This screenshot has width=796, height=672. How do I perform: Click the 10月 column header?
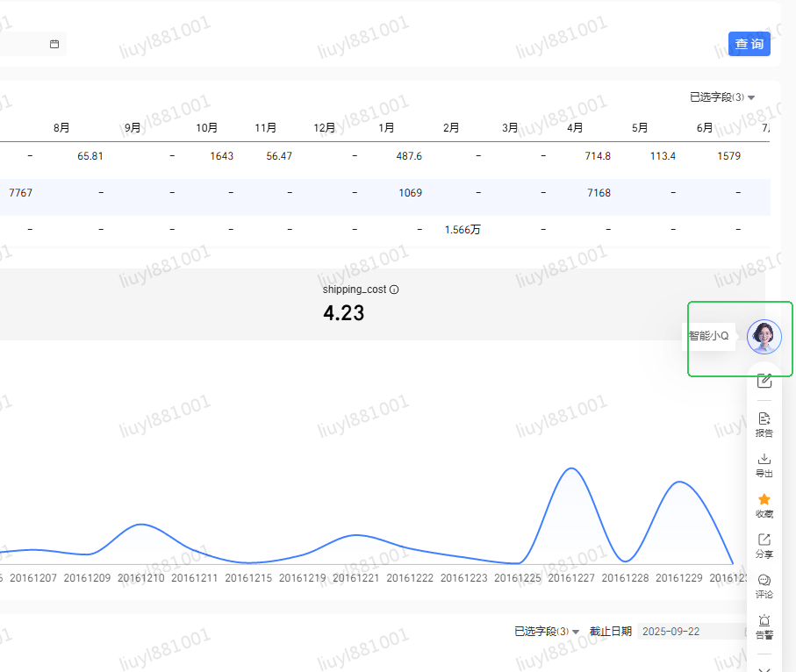206,128
